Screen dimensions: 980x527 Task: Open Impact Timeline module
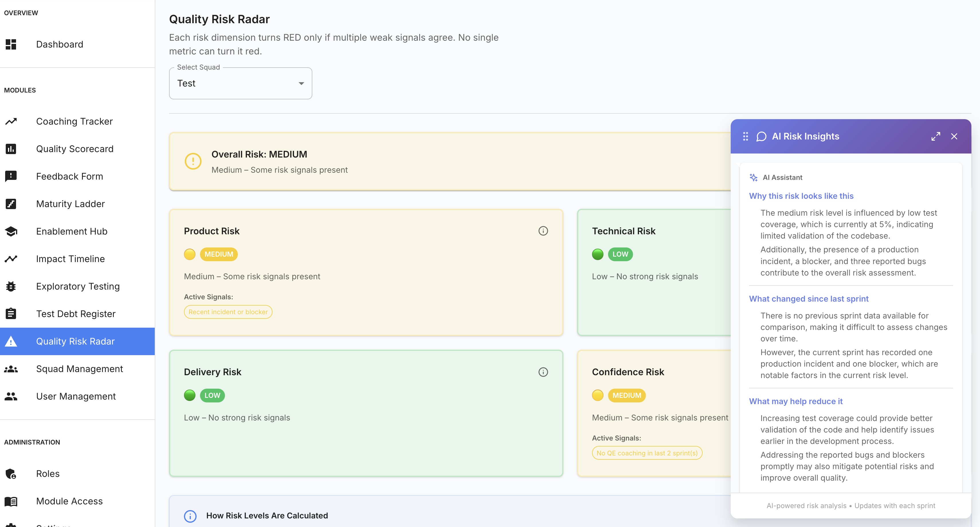(77, 259)
